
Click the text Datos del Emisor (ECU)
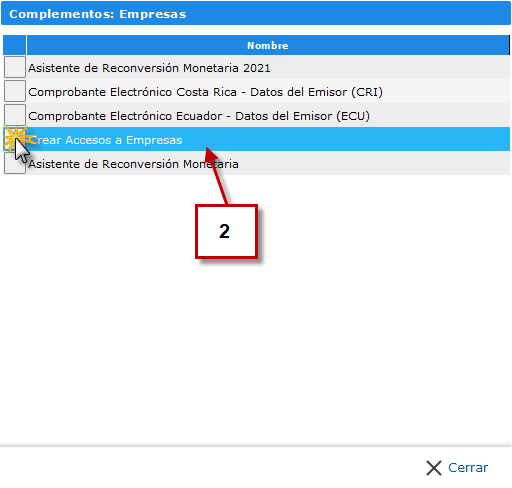302,116
